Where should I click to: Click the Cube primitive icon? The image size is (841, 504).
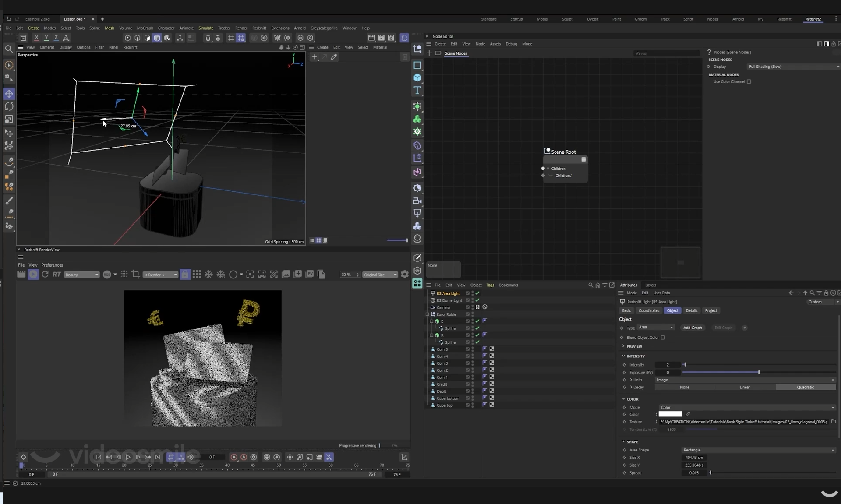(417, 78)
